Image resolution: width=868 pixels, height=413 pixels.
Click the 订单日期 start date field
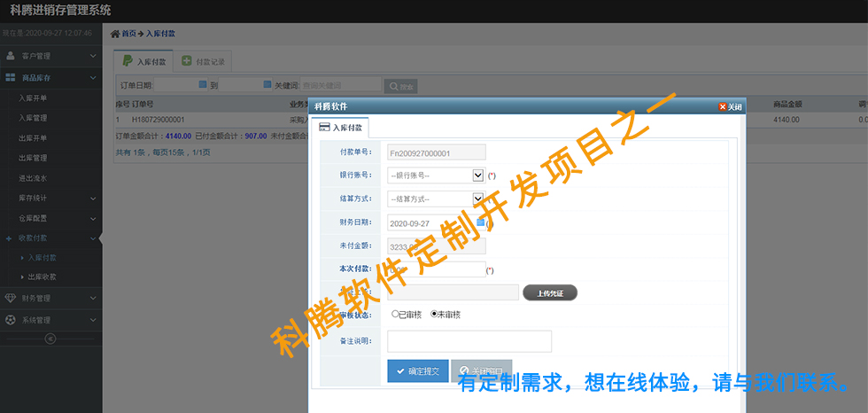181,85
